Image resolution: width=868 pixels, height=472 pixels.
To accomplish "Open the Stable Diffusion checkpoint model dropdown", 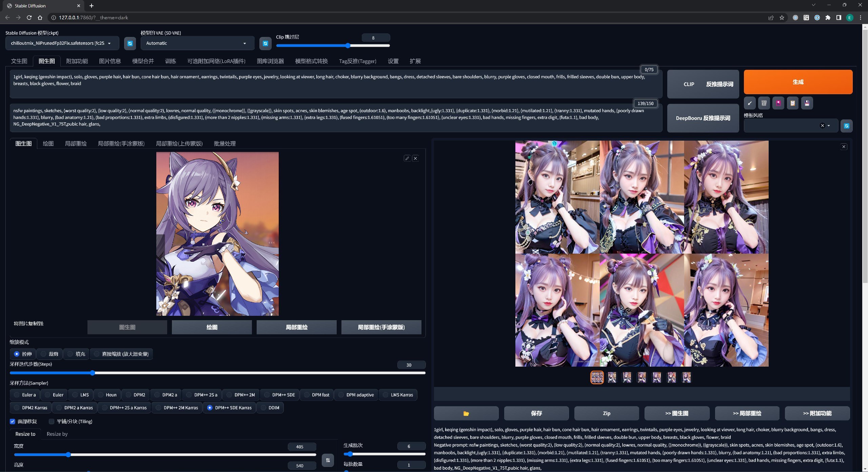I will [62, 43].
